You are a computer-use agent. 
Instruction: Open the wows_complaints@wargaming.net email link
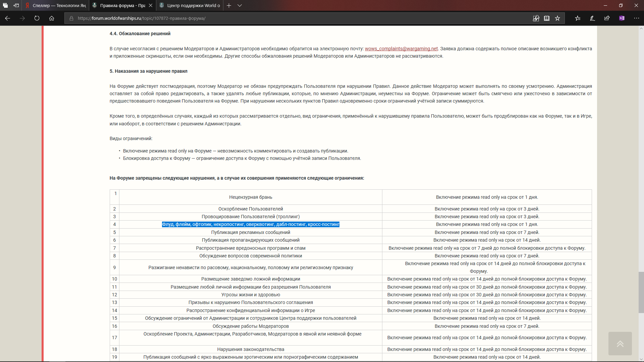401,49
